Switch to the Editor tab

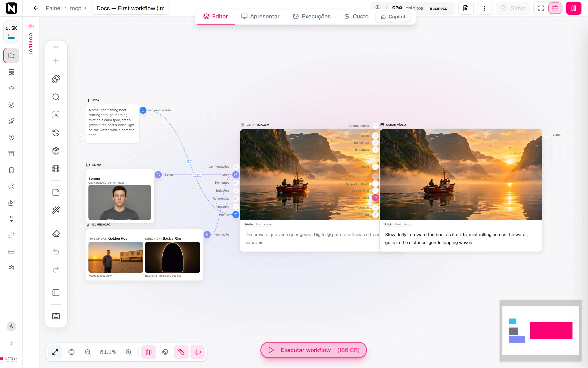click(x=216, y=16)
